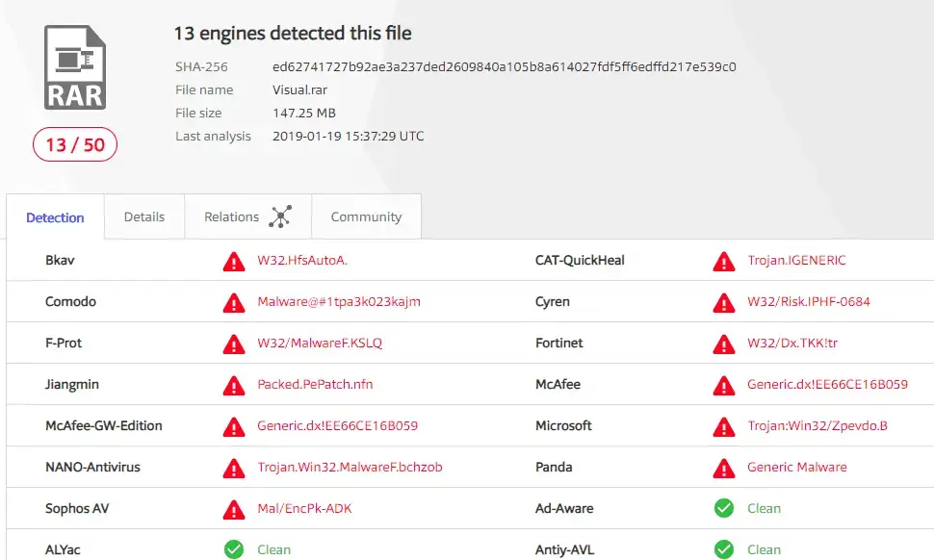Viewport: 934px width, 560px height.
Task: Click the red warning icon beside Bkav
Action: 233,261
